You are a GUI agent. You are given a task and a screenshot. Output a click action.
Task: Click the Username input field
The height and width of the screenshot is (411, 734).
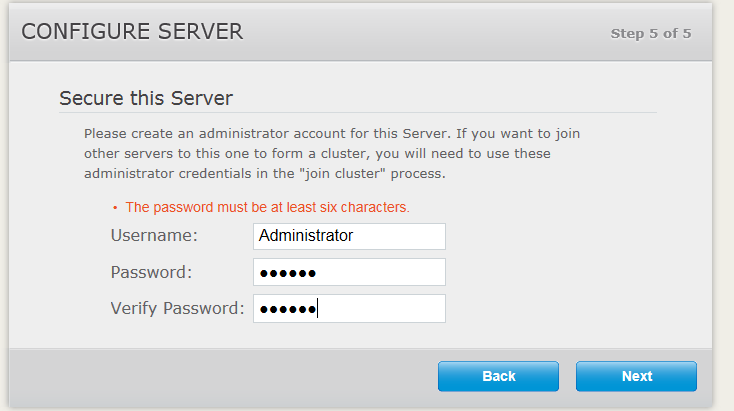coord(349,236)
